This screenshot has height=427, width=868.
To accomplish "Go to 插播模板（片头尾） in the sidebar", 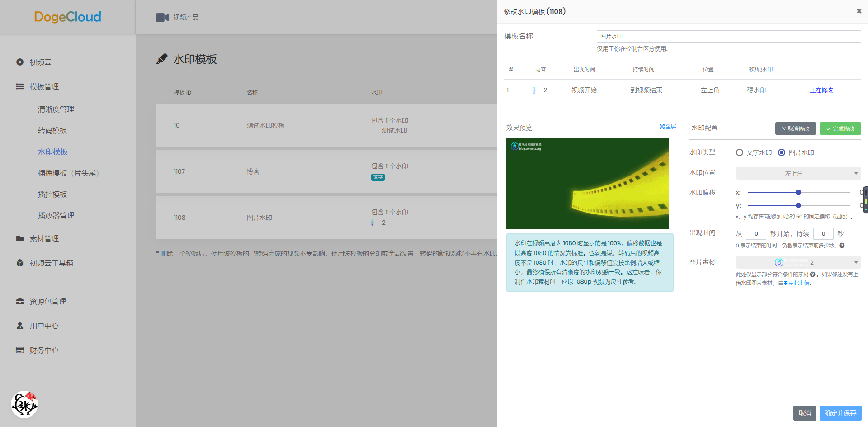I will tap(69, 173).
